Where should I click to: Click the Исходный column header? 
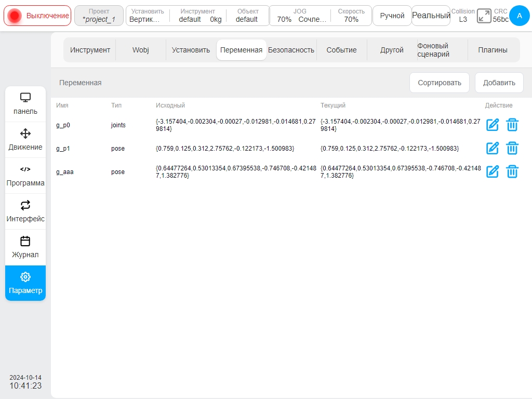click(170, 105)
